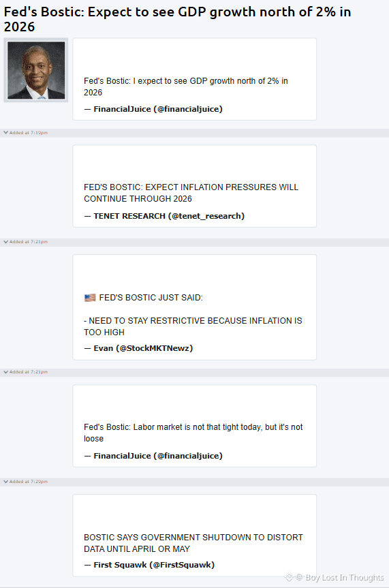The image size is (389, 588).
Task: Open the headline about GDP growth in 2026
Action: (x=177, y=19)
